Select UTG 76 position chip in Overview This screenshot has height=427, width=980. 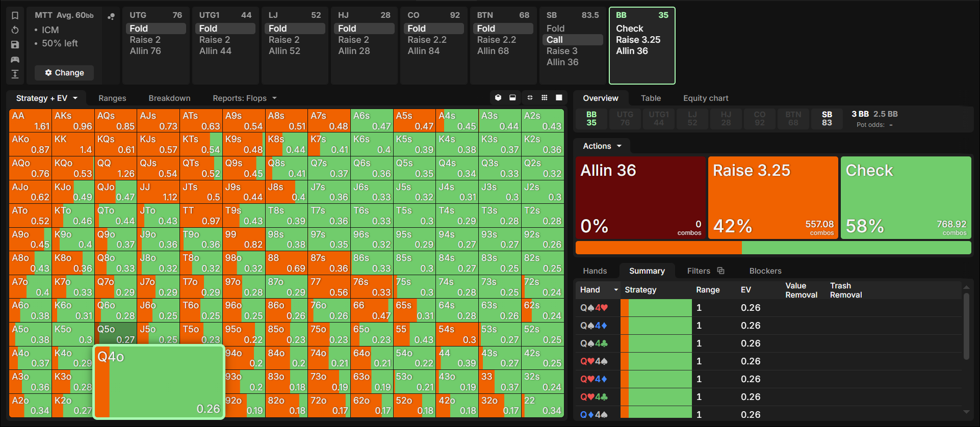coord(625,119)
